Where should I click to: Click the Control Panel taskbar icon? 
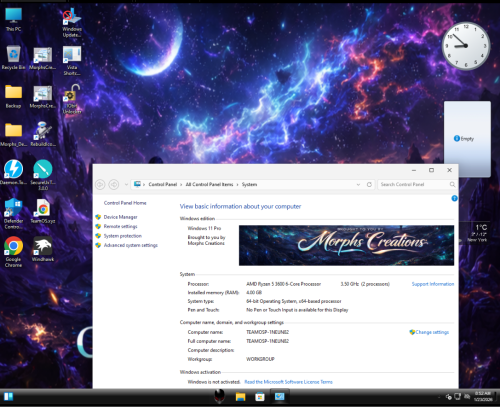coord(279,396)
